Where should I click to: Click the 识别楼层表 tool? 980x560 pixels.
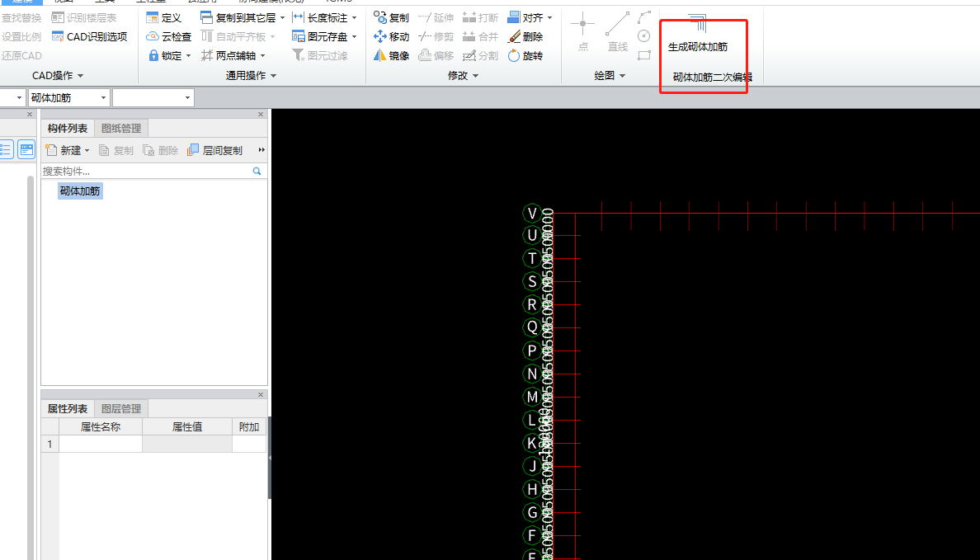pos(84,17)
